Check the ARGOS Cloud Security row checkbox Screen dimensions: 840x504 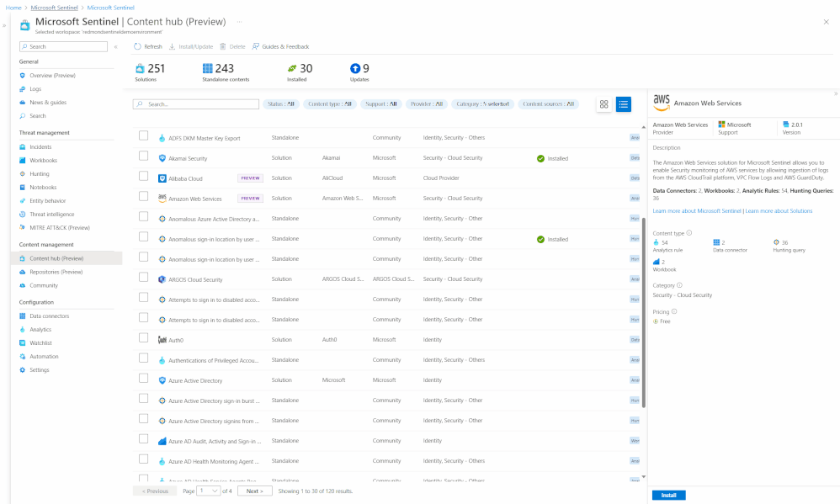144,277
